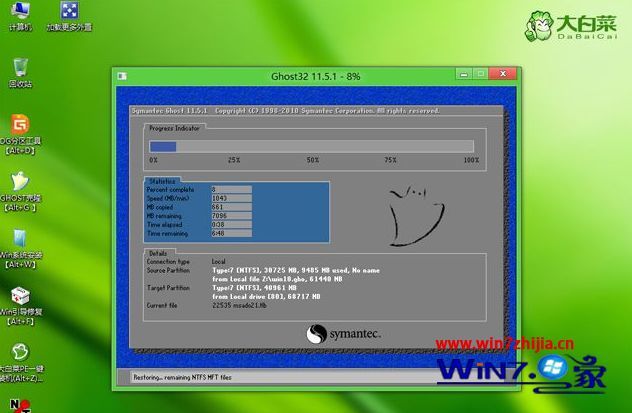Click the Source Partition Type:7 NTFS line
This screenshot has width=632, height=413.
(296, 270)
